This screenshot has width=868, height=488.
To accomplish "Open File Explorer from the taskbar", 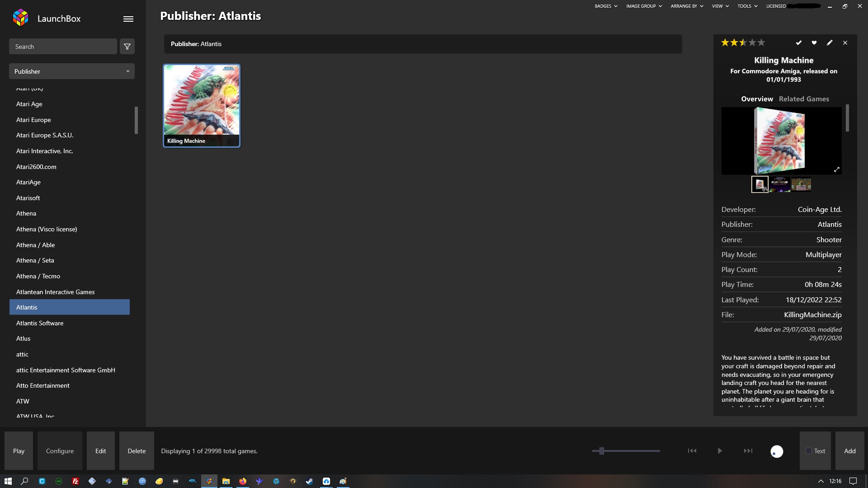I will click(x=226, y=481).
